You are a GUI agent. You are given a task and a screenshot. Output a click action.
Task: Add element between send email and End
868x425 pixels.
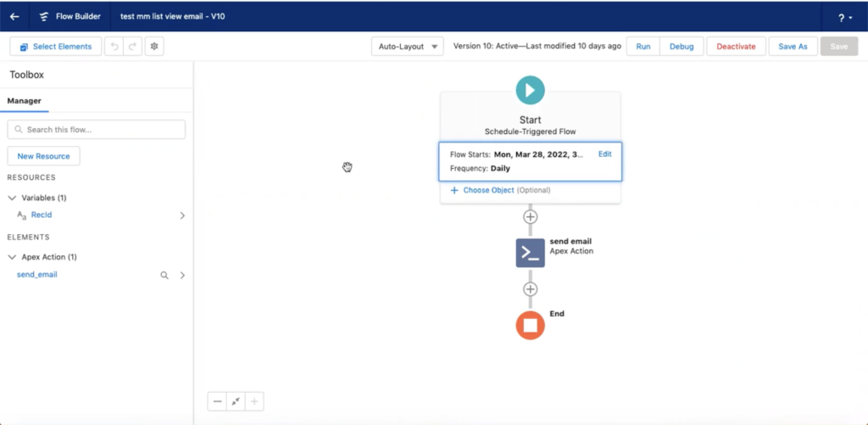(530, 289)
